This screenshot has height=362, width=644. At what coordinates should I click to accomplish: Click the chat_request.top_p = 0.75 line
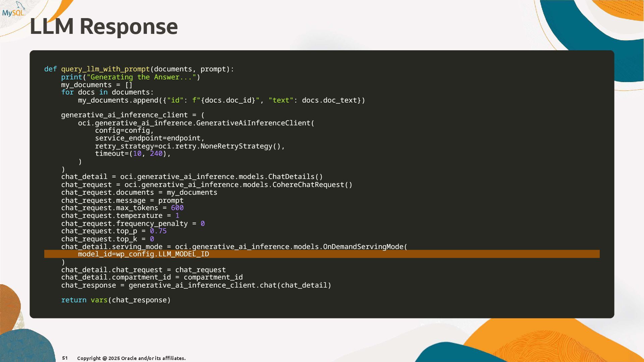click(x=114, y=231)
